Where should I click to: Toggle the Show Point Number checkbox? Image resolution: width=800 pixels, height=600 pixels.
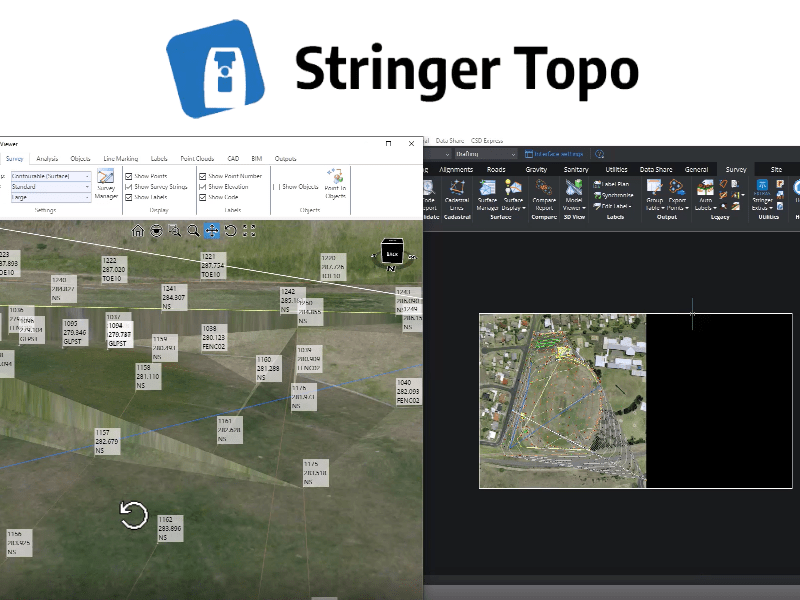[x=203, y=176]
